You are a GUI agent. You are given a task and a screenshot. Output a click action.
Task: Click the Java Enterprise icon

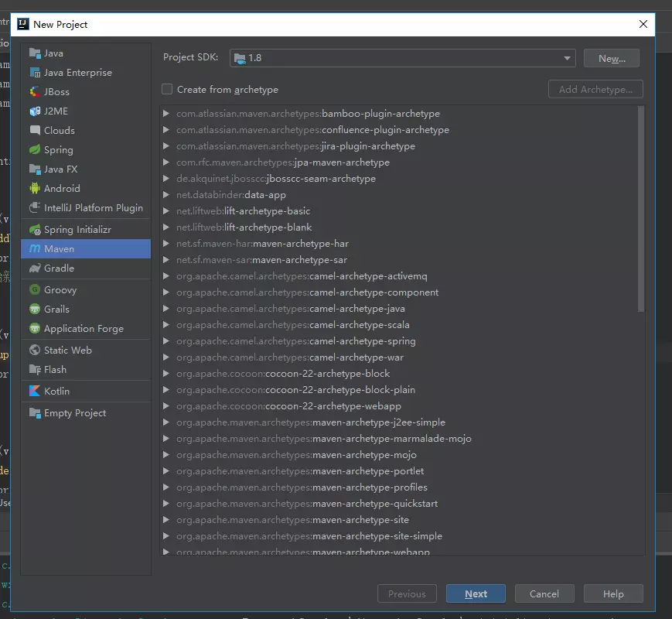click(x=35, y=73)
